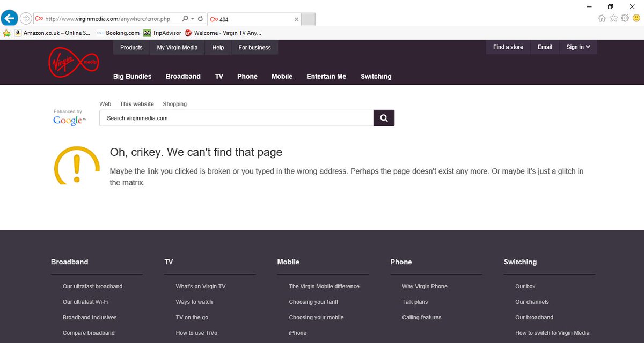Switch search scope to Shopping
This screenshot has height=343, width=644.
175,104
